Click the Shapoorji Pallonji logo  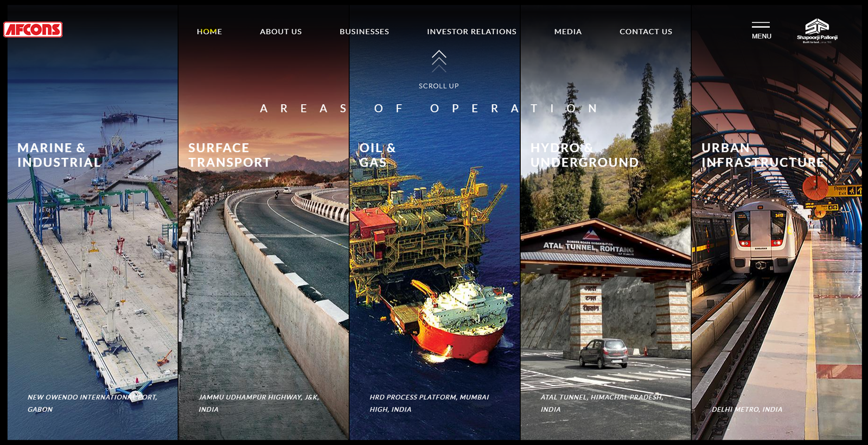click(x=817, y=30)
